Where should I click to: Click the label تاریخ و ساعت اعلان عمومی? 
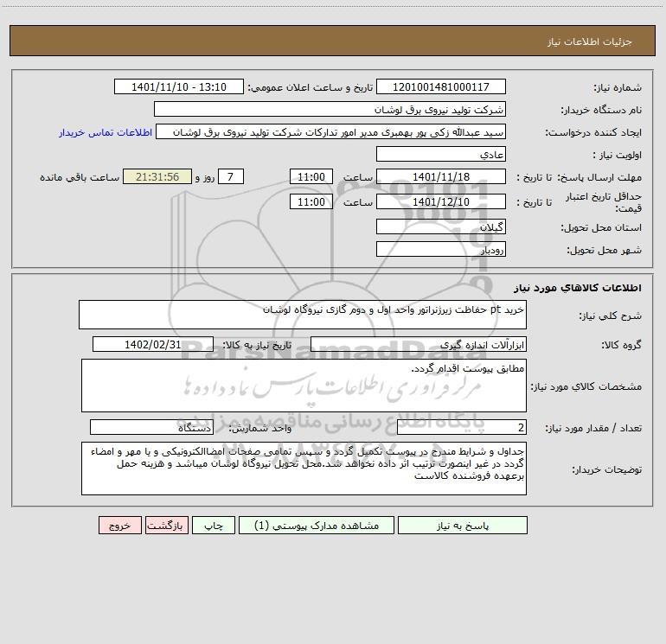tap(311, 88)
